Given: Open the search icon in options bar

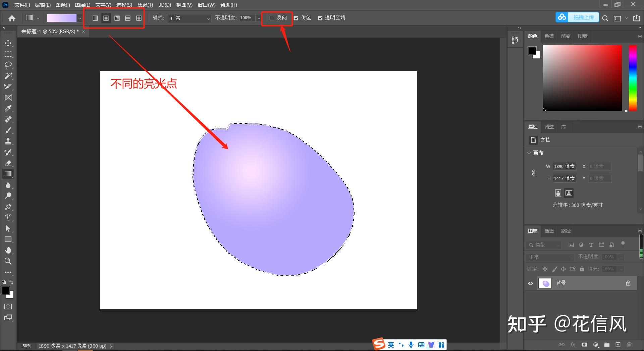Looking at the screenshot, I should [605, 18].
